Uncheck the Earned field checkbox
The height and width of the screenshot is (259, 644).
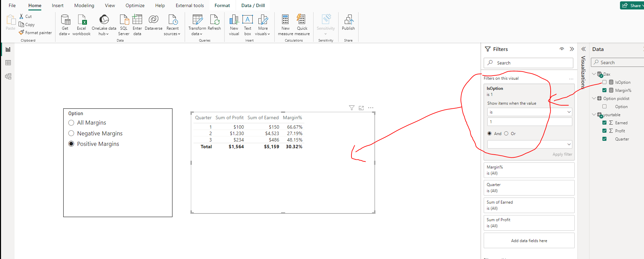tap(604, 123)
